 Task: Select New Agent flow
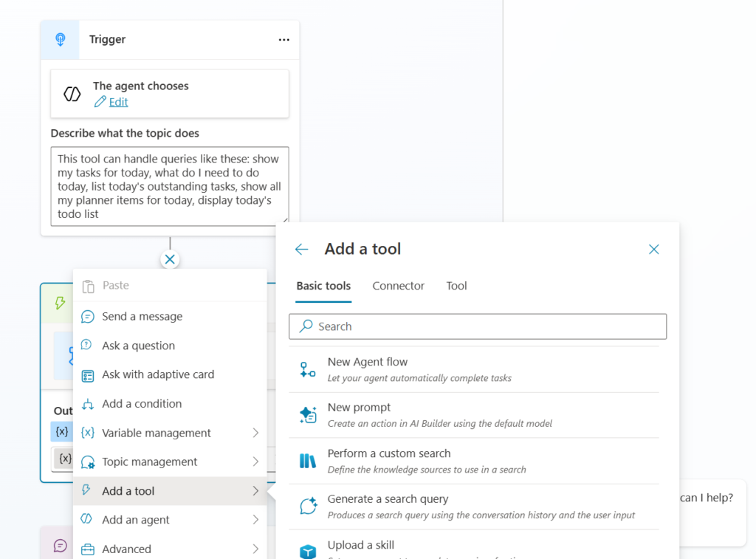point(474,370)
